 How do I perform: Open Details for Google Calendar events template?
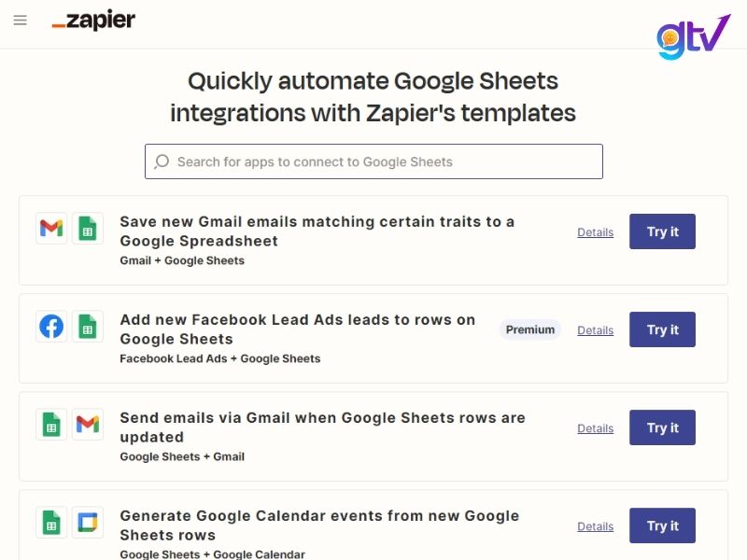coord(595,526)
